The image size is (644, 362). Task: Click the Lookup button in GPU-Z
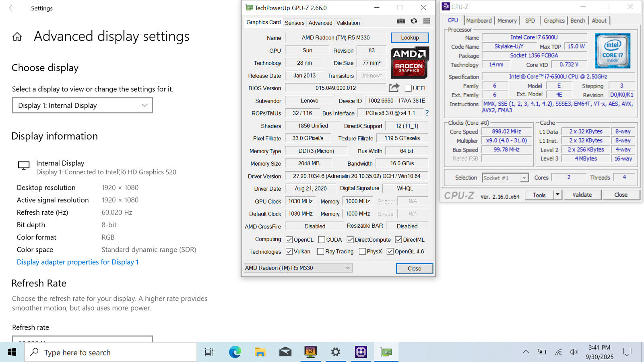[x=410, y=37]
